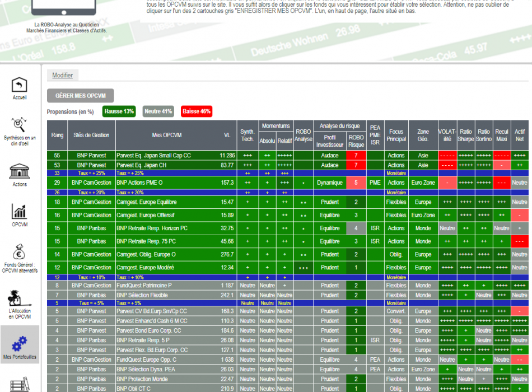Image resolution: width=532 pixels, height=392 pixels.
Task: Click Synth. Tech. column header
Action: tap(248, 135)
